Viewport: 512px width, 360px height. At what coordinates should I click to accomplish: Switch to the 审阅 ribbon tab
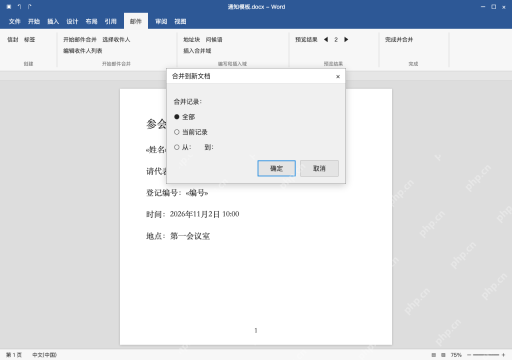[x=161, y=22]
